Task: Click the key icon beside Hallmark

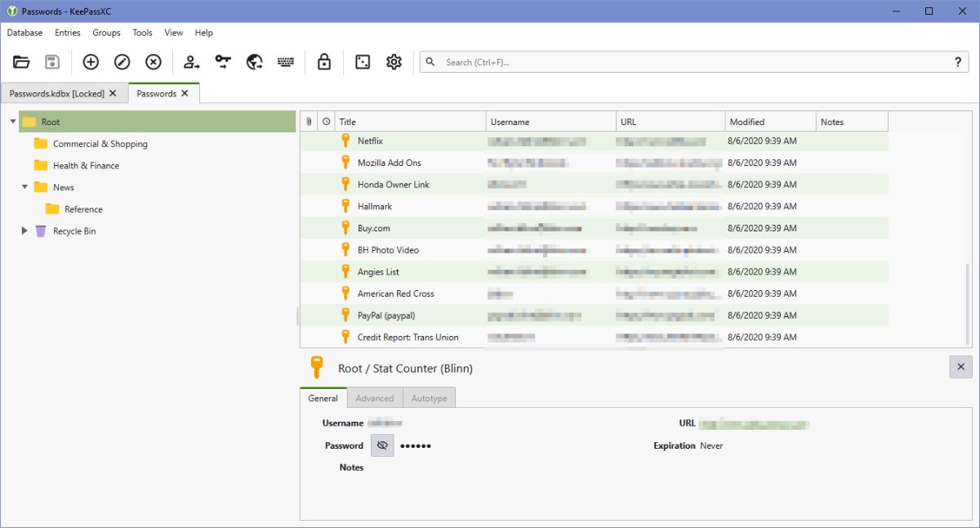Action: pos(345,206)
